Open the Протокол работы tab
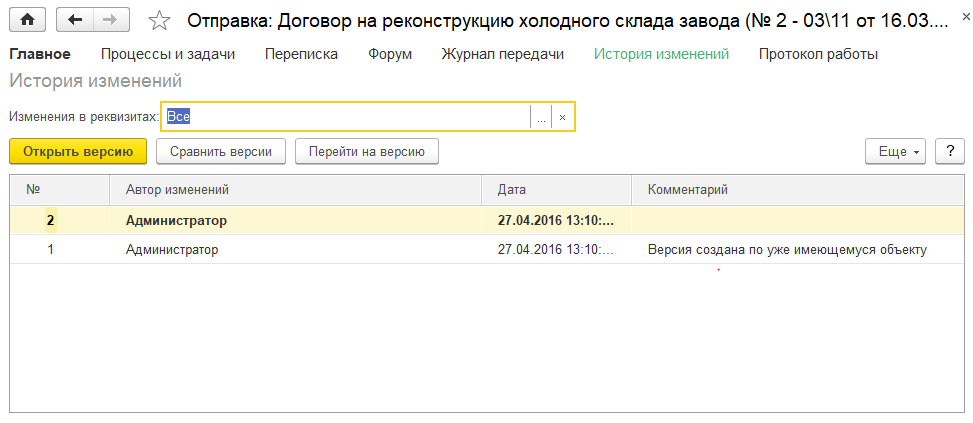The width and height of the screenshot is (973, 423). [x=818, y=54]
